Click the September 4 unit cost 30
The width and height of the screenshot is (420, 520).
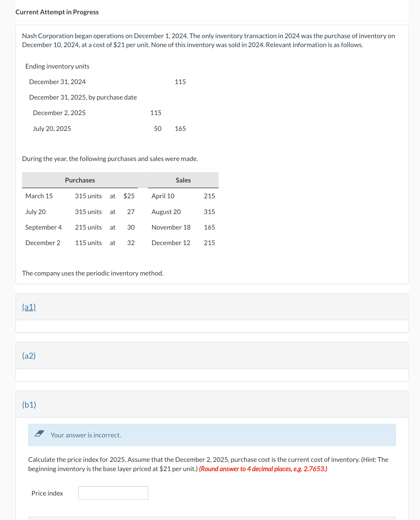131,227
